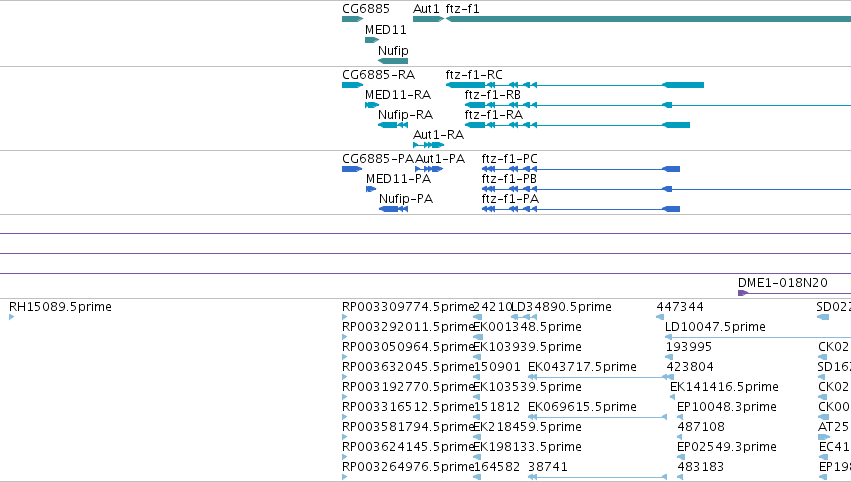The height and width of the screenshot is (482, 851).
Task: Select the RP003316512.5prime EST label
Action: point(408,407)
